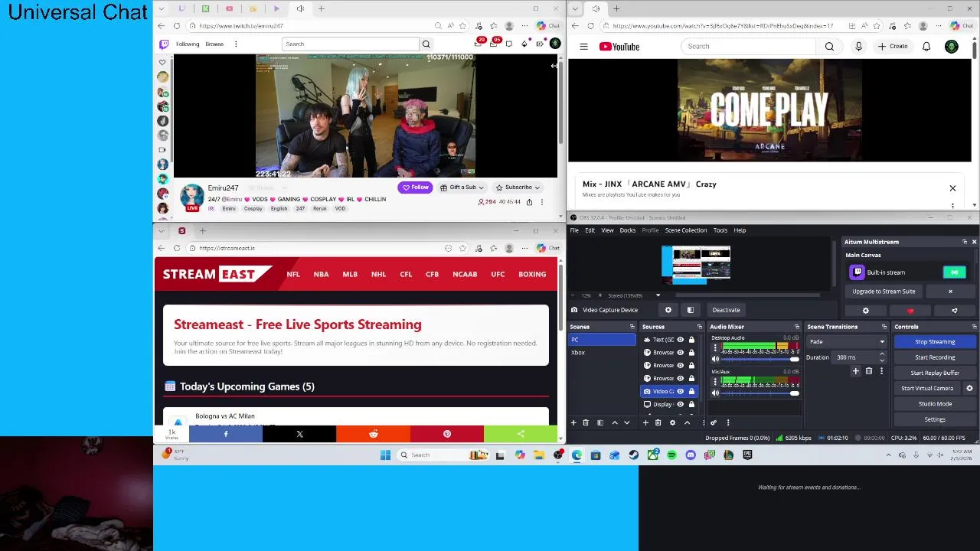Image resolution: width=980 pixels, height=551 pixels.
Task: Click Deactivate button for capture device
Action: [726, 310]
